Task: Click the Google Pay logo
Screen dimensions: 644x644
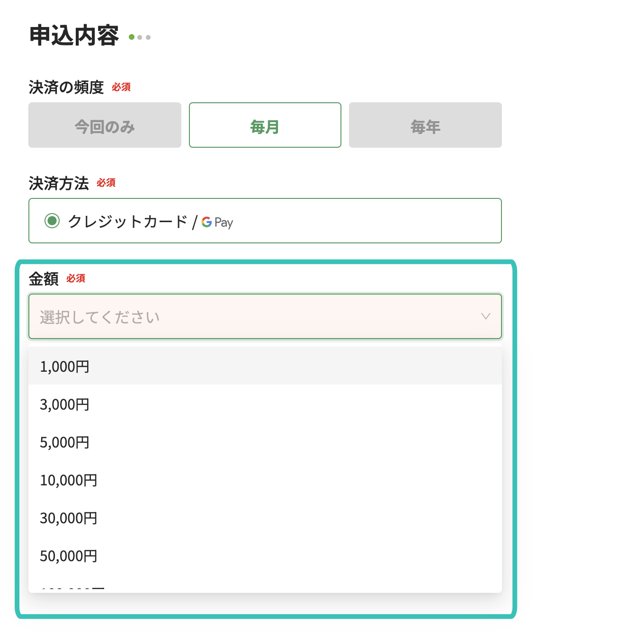Action: (x=217, y=222)
